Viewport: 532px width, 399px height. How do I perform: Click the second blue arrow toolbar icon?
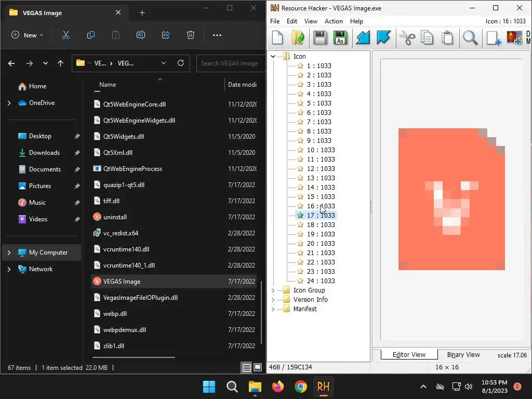[x=383, y=37]
